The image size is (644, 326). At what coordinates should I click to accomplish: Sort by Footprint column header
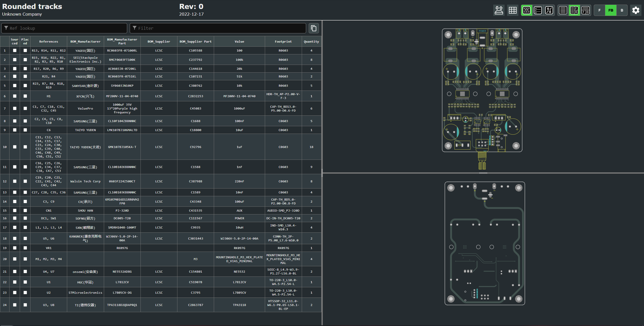283,42
